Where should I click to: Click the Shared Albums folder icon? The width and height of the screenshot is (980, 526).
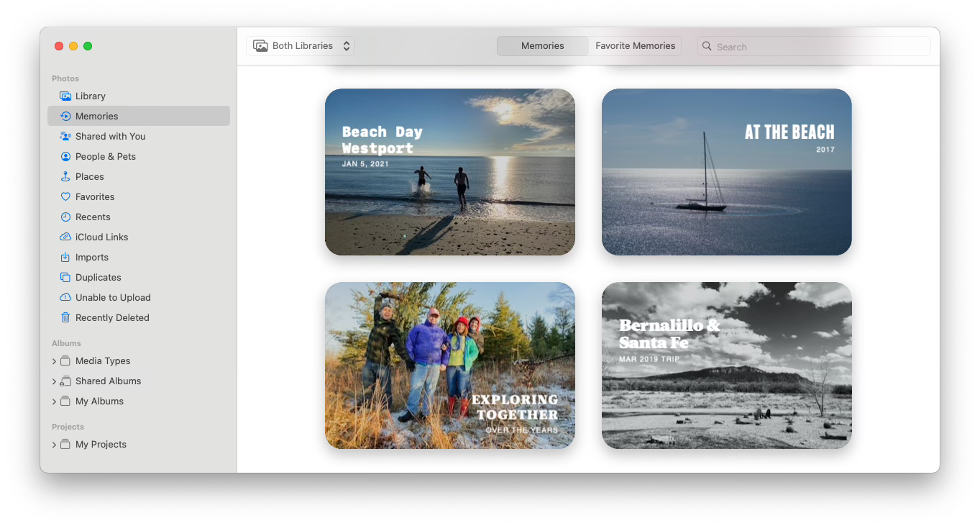tap(65, 381)
